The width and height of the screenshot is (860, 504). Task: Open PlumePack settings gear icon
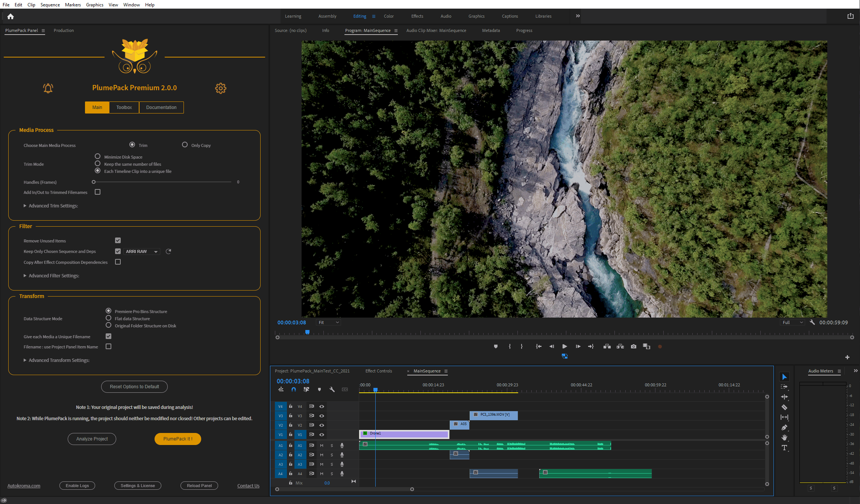click(220, 88)
